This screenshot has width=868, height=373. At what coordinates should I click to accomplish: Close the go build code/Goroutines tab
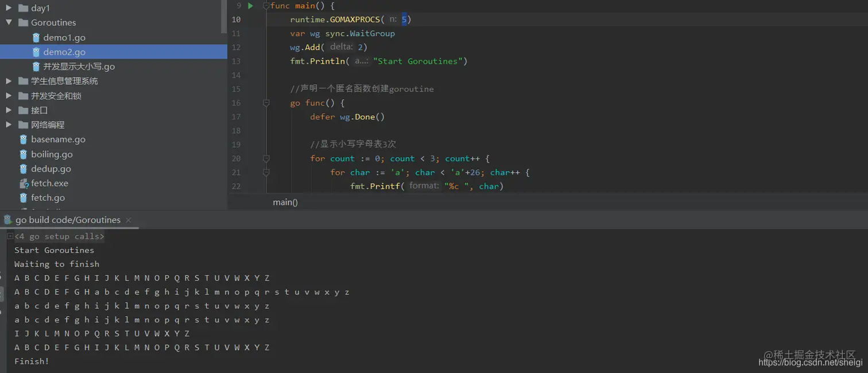pos(129,220)
